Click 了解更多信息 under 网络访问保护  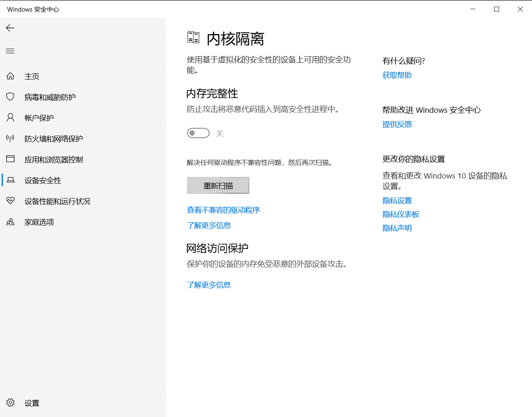coord(209,285)
